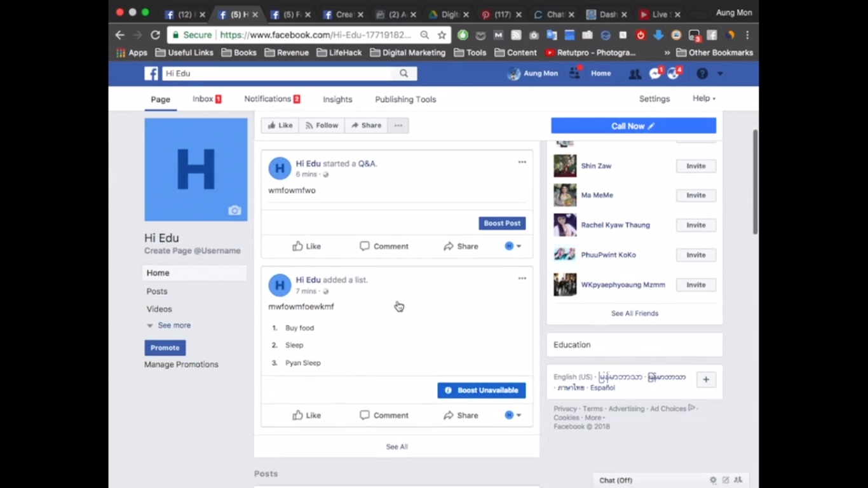Click the Hi Edu avatar on the Q&A post
Image resolution: width=868 pixels, height=488 pixels.
point(280,169)
